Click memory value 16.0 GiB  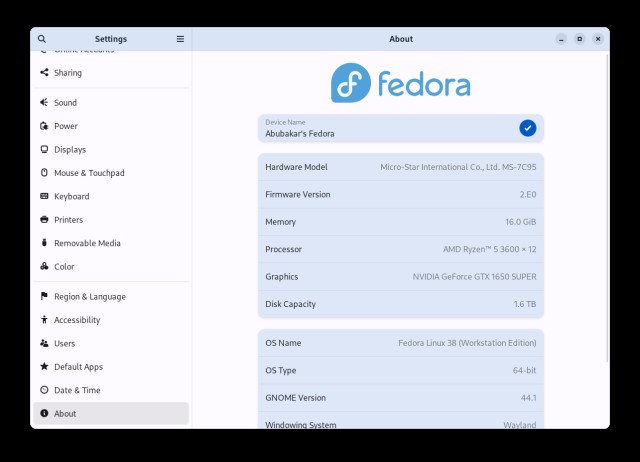click(x=520, y=222)
